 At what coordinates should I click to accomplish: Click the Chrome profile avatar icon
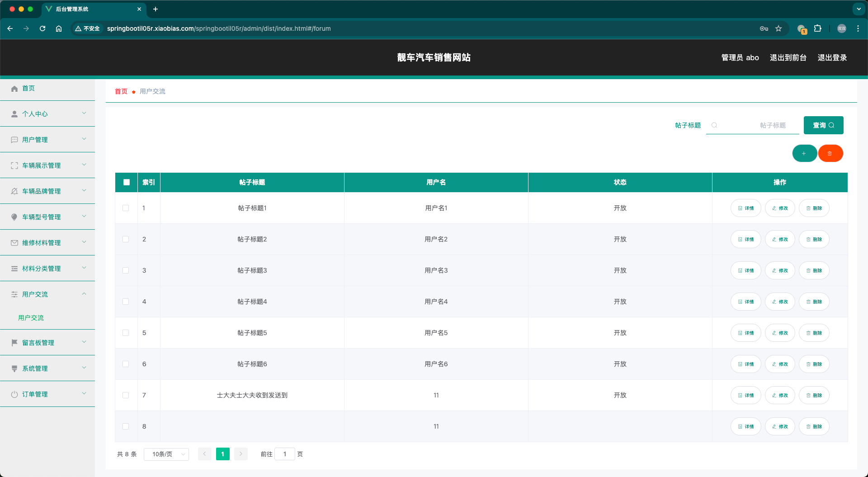[842, 28]
